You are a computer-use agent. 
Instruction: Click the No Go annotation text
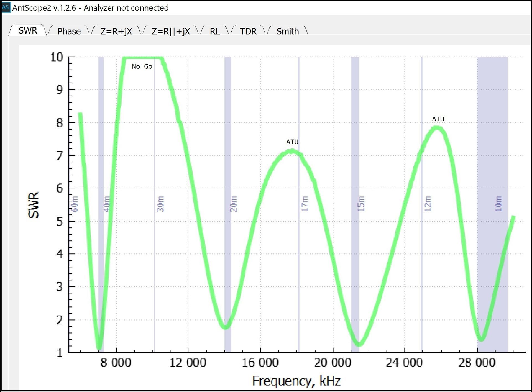(x=142, y=66)
